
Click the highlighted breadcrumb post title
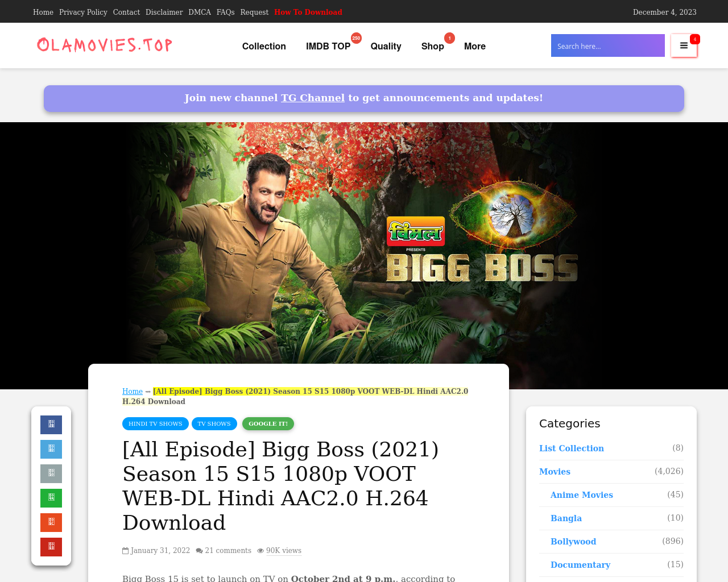point(295,396)
